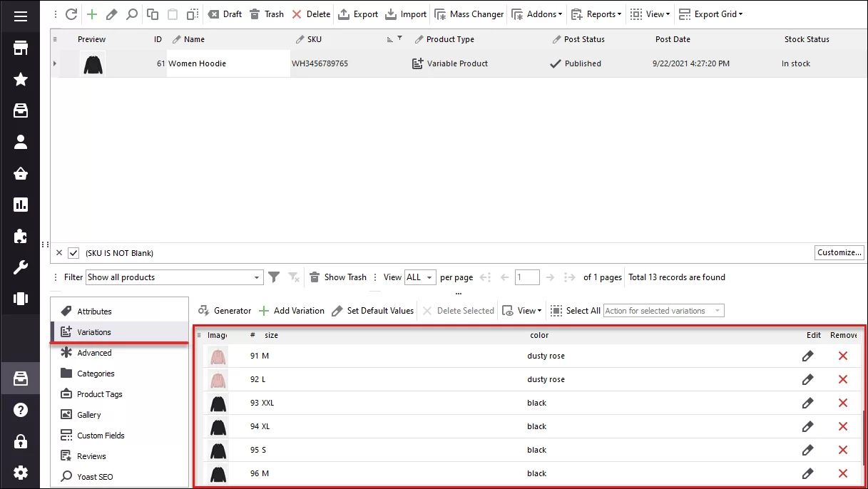The height and width of the screenshot is (489, 868).
Task: Click the edit pencil for variation 91 M
Action: 808,356
